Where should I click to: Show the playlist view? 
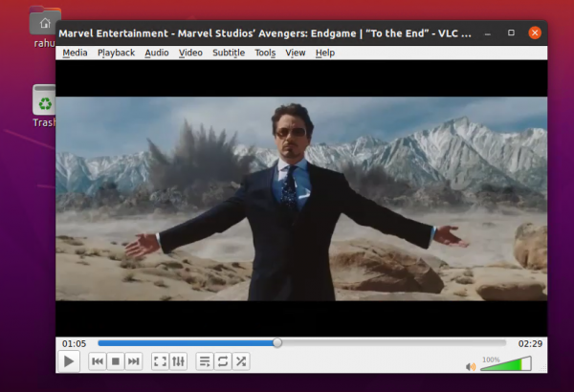[x=204, y=361]
